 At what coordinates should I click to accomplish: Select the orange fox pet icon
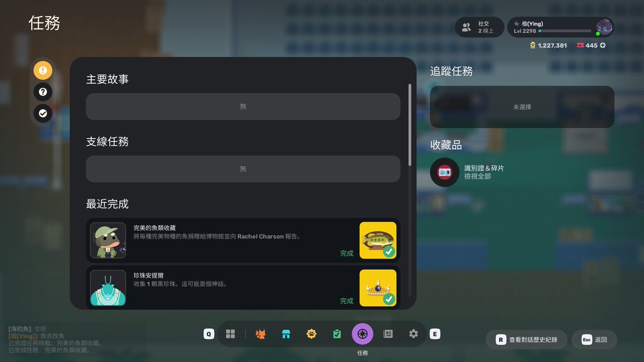pos(260,333)
